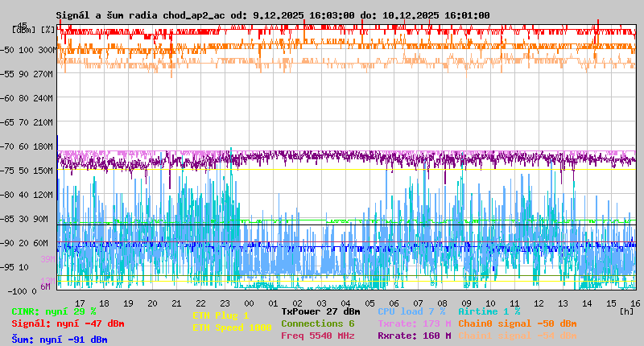
Task: Click the Chain0 signal legend label
Action: coord(517,323)
